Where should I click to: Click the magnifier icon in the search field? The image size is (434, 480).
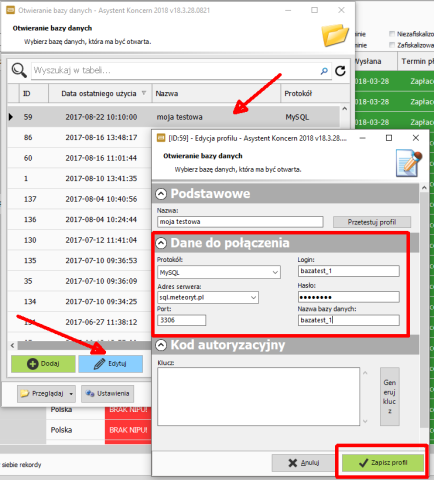(324, 71)
